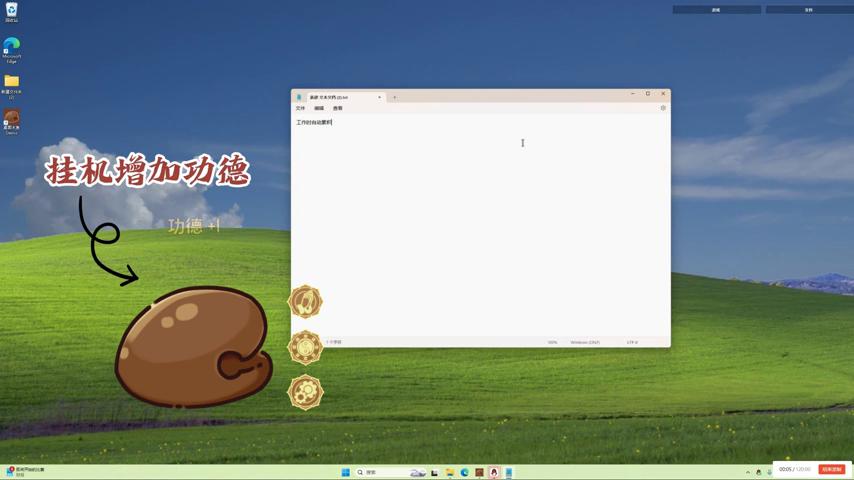Click the middle gold swirl badge beside the fish
Image resolution: width=854 pixels, height=480 pixels.
pos(305,347)
